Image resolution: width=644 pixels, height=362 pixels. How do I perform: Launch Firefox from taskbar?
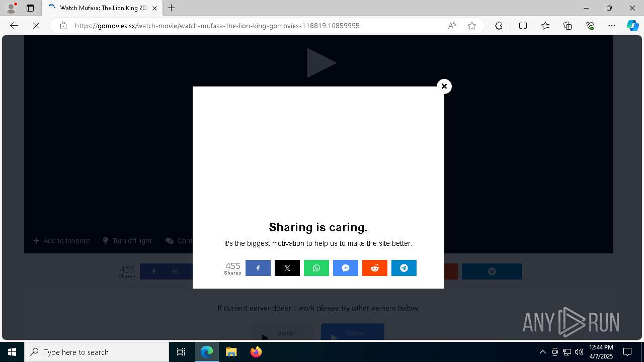point(256,352)
